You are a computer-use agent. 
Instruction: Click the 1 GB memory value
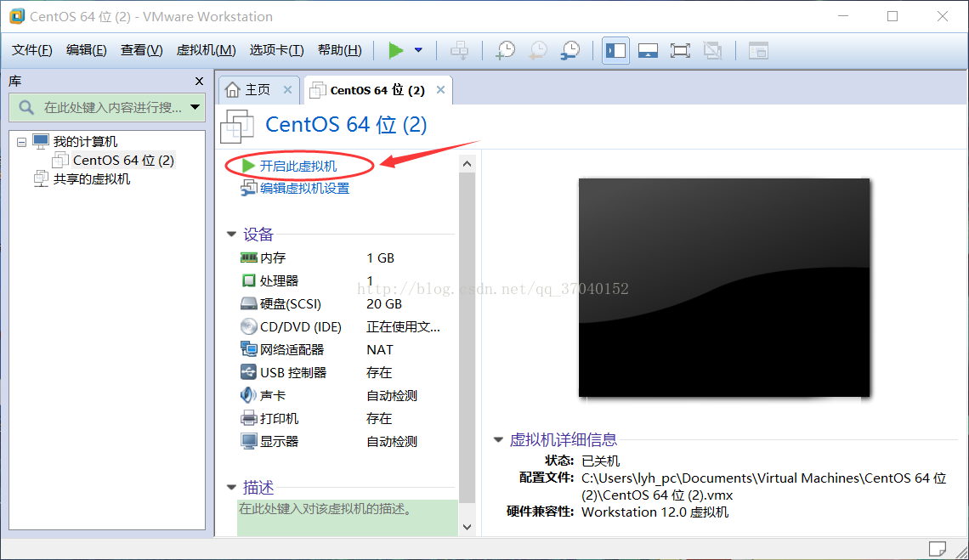coord(380,257)
